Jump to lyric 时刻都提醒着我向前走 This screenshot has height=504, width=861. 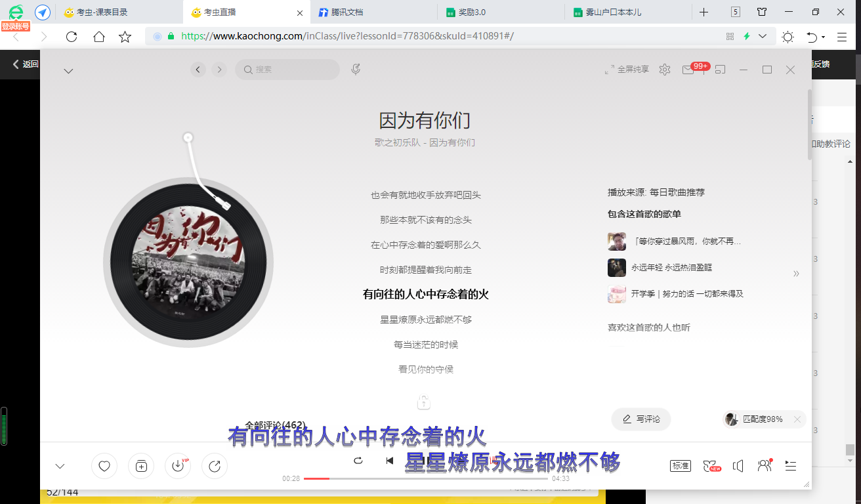[x=426, y=270]
